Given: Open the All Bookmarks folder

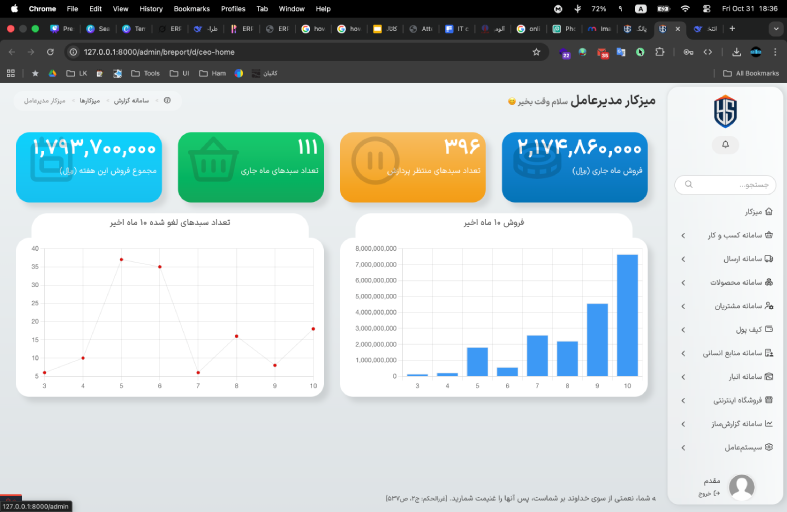Looking at the screenshot, I should 751,73.
